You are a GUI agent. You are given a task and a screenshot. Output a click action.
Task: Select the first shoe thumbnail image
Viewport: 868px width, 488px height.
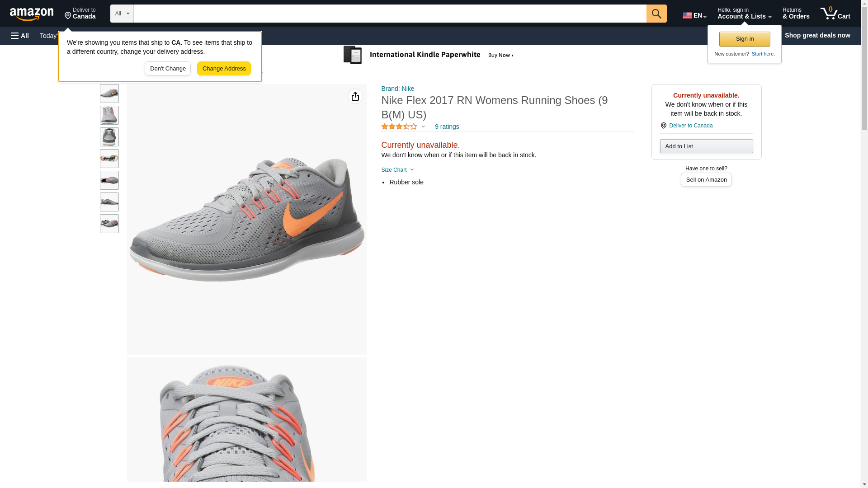(x=109, y=94)
